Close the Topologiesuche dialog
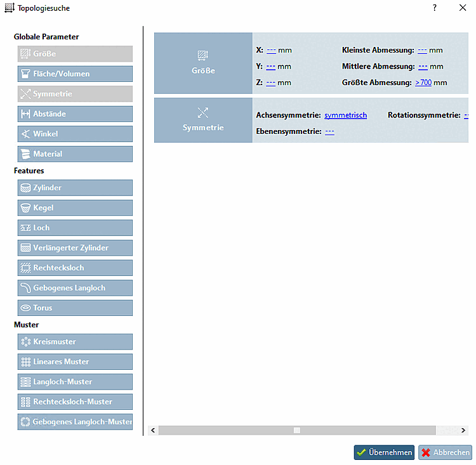 [463, 8]
